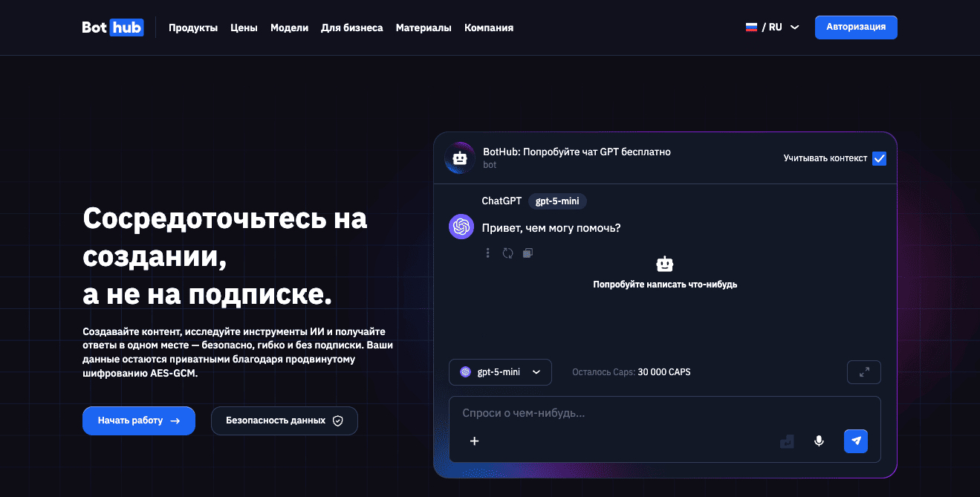Open the Материалы menu
The image size is (980, 497).
click(424, 27)
